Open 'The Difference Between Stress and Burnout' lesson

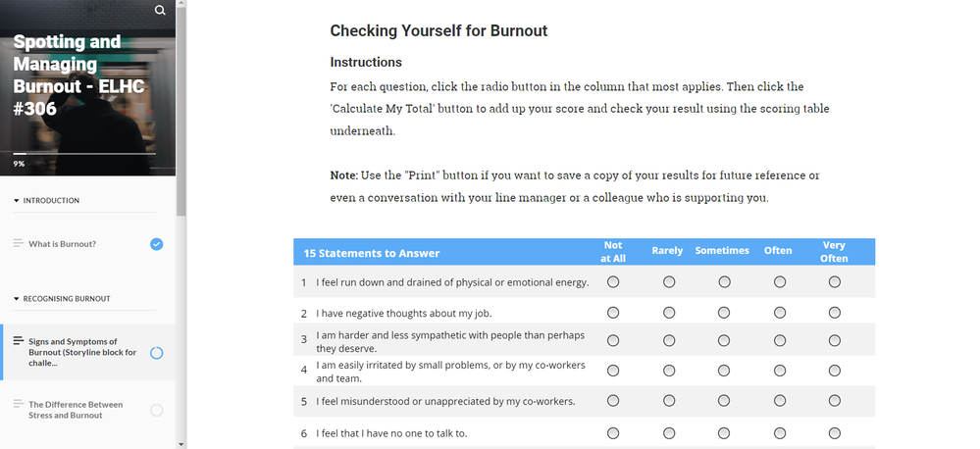tap(76, 410)
